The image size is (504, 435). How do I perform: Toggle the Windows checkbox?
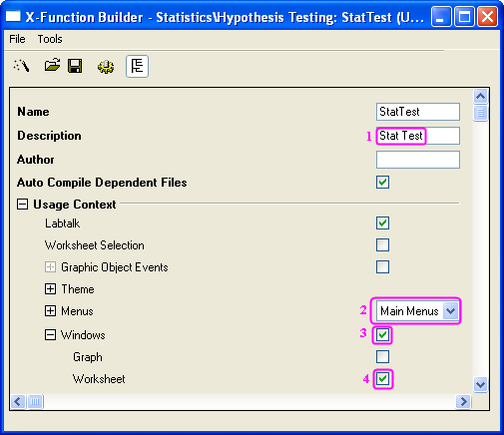(382, 335)
